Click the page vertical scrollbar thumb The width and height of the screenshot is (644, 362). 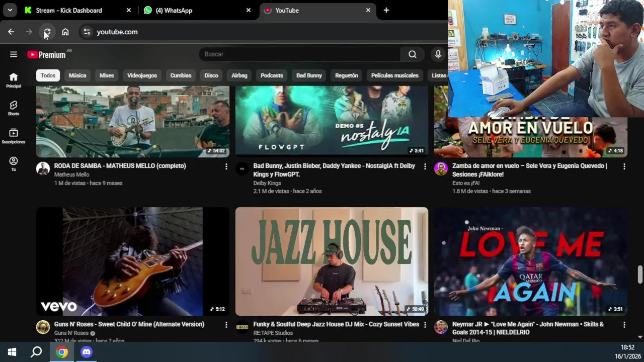point(640,275)
